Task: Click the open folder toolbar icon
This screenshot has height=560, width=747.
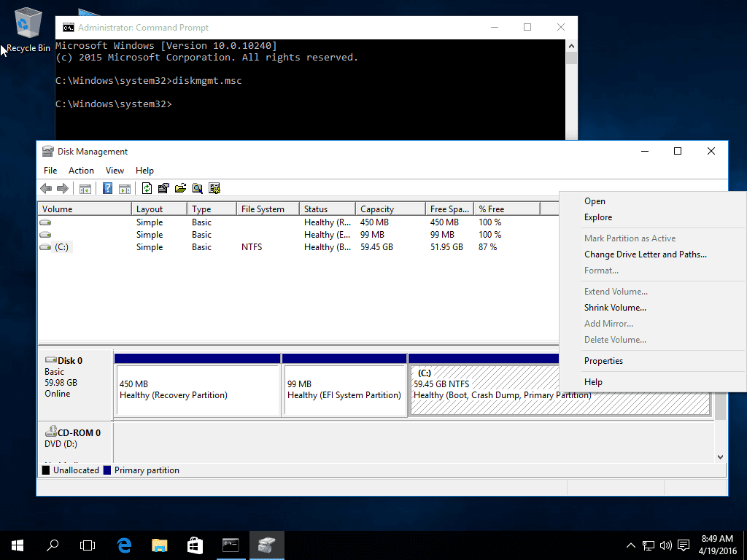Action: [181, 189]
